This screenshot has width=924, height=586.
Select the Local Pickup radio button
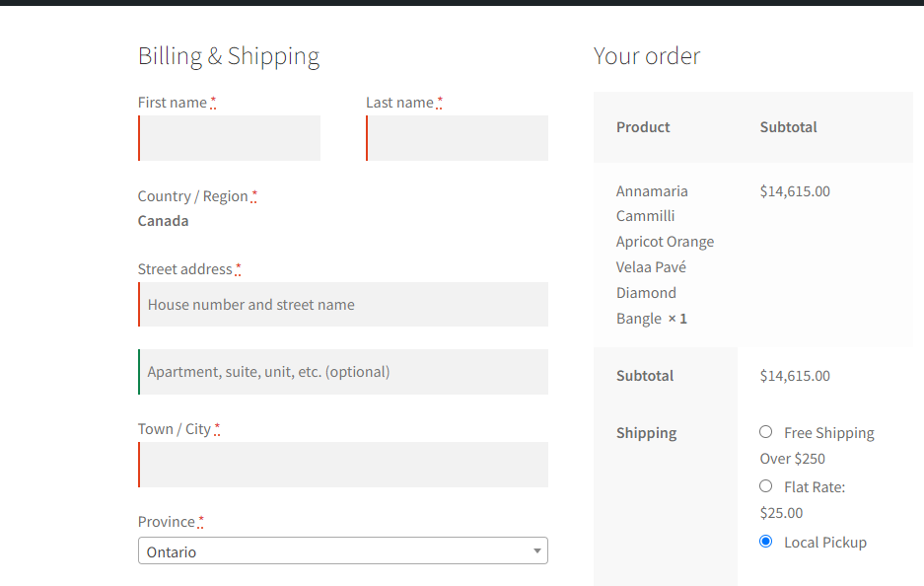coord(766,542)
